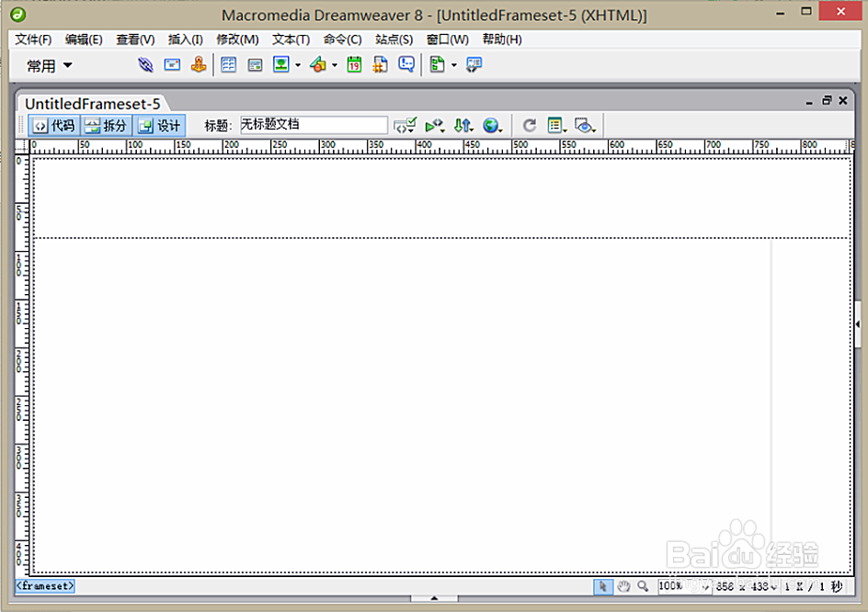The height and width of the screenshot is (612, 868).
Task: Click the 1 K / 1 秒 download size text
Action: (x=813, y=586)
